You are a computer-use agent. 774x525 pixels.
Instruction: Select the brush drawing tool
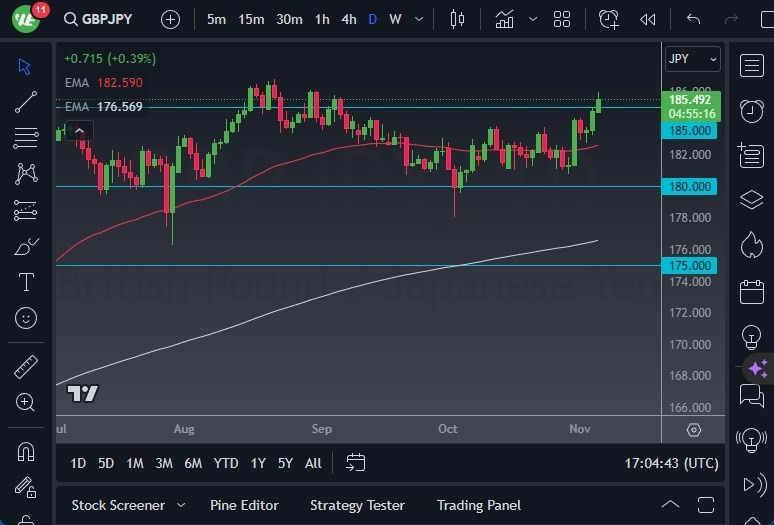[x=26, y=246]
